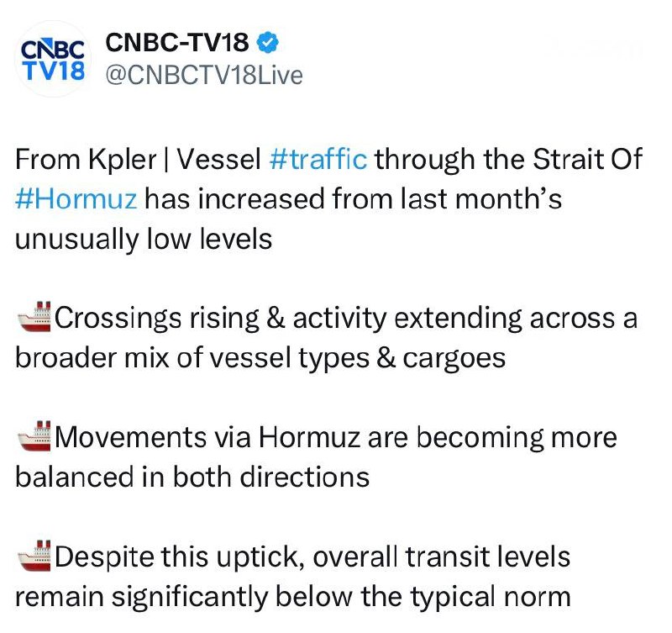Click the text unusually low levels

click(143, 239)
